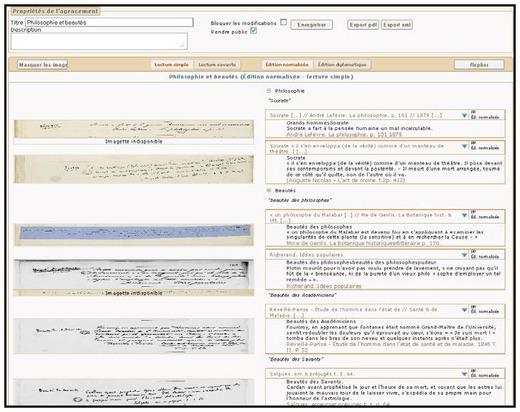The height and width of the screenshot is (412, 520).
Task: Tick the 'Bloquer les modifications' checkbox
Action: (283, 22)
